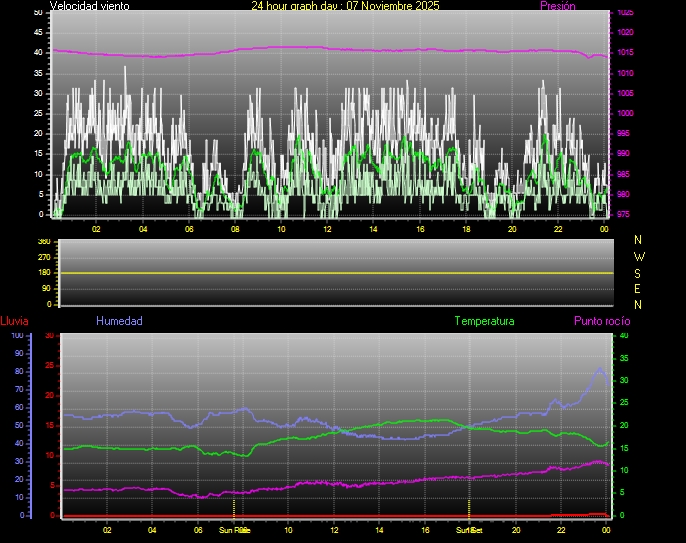Click the 1025 pressure axis value
Image resolution: width=686 pixels, height=543 pixels.
624,13
